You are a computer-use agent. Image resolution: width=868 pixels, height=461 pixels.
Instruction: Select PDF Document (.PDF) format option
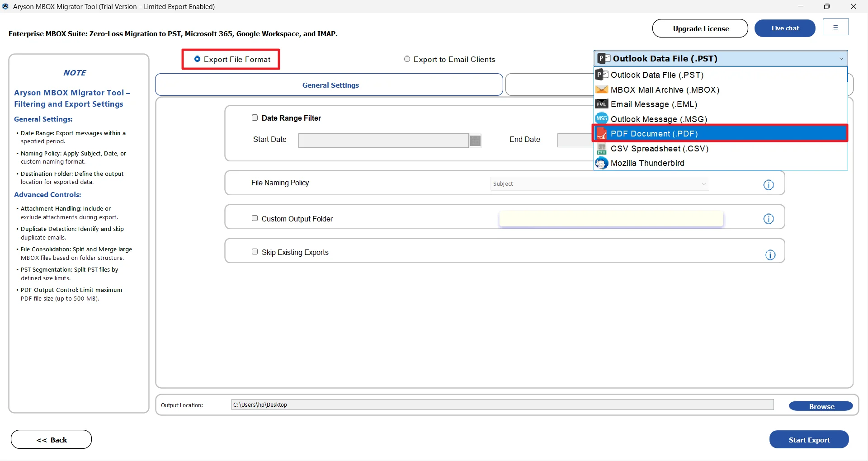720,133
